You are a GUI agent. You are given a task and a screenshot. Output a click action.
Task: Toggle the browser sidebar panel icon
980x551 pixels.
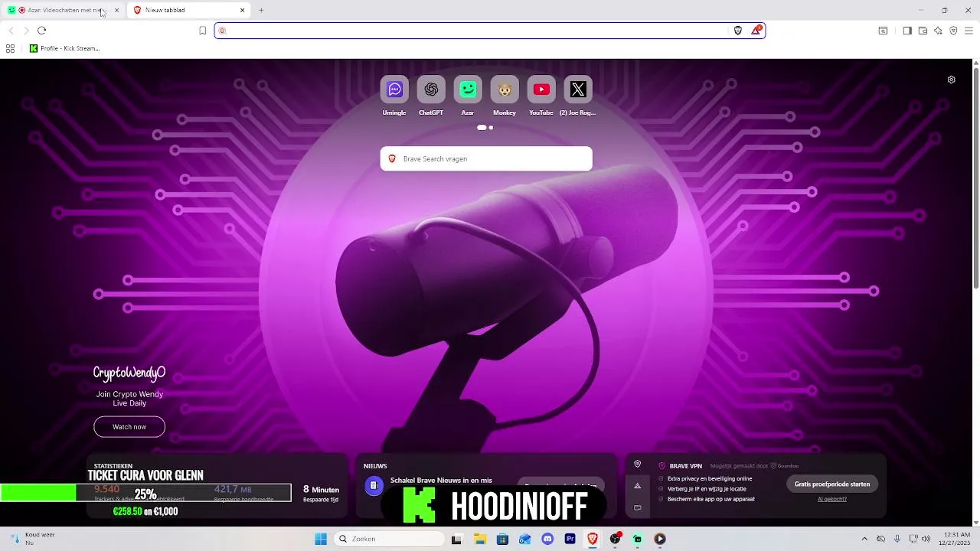pyautogui.click(x=907, y=31)
